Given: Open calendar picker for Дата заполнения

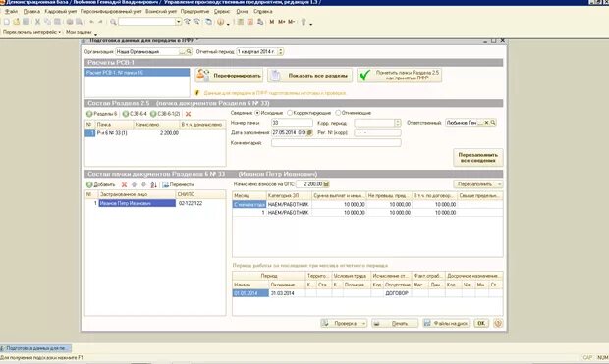Looking at the screenshot, I should 309,132.
